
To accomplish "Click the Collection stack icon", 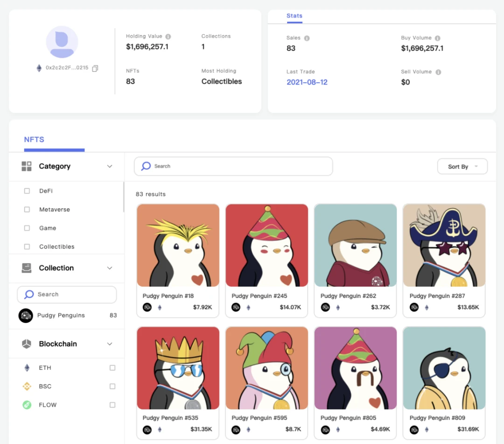I will [x=26, y=268].
